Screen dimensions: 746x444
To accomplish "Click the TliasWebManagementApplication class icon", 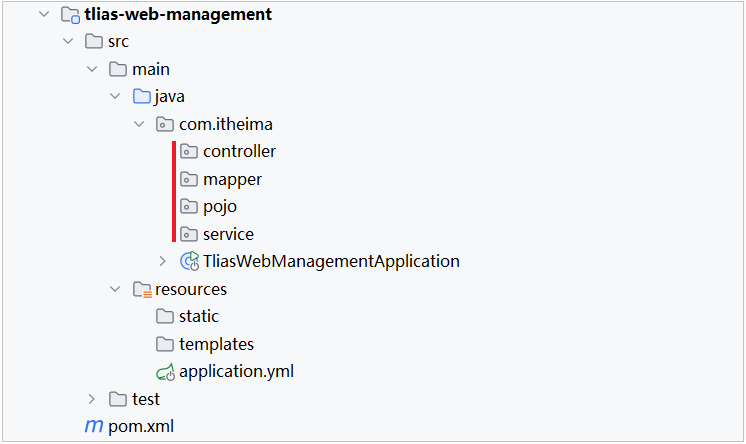I will tap(189, 261).
